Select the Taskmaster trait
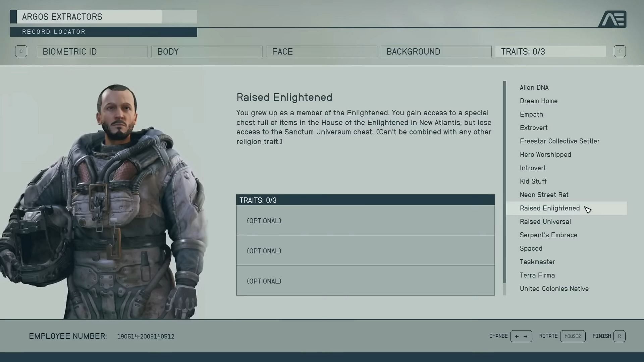The width and height of the screenshot is (644, 362). pyautogui.click(x=537, y=261)
